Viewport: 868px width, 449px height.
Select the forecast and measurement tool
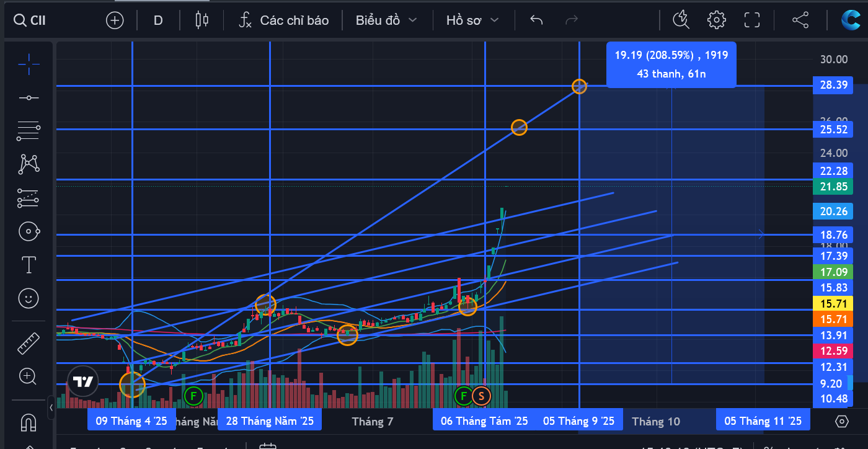click(29, 198)
